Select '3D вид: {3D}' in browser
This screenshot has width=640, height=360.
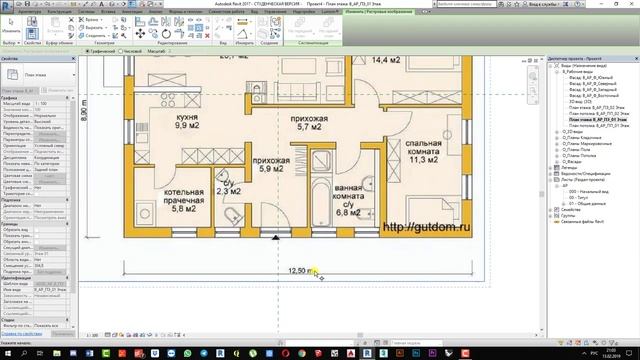coord(580,102)
